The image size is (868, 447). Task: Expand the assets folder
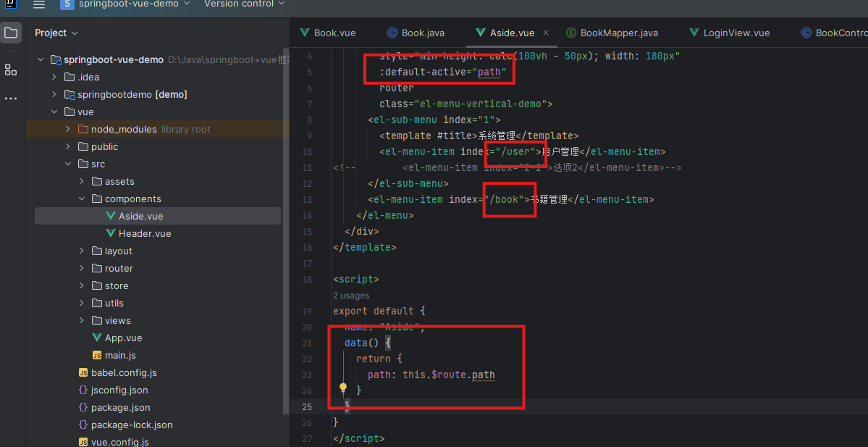point(81,181)
